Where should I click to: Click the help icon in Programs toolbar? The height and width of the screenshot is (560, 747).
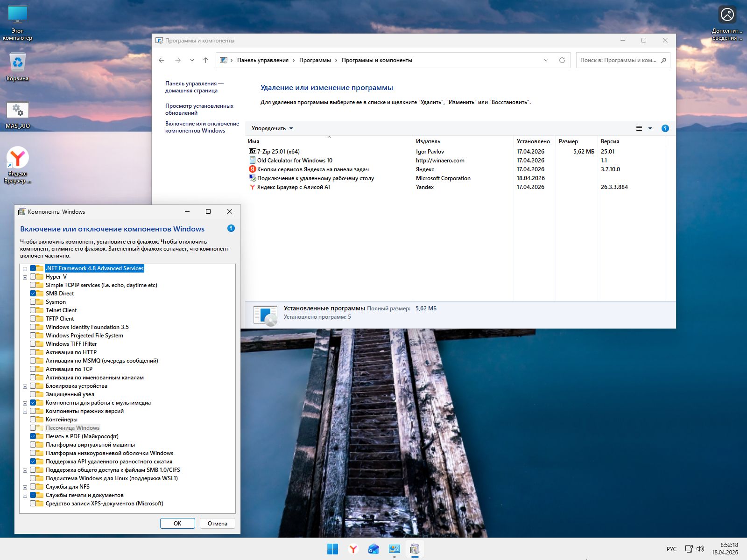coord(665,128)
